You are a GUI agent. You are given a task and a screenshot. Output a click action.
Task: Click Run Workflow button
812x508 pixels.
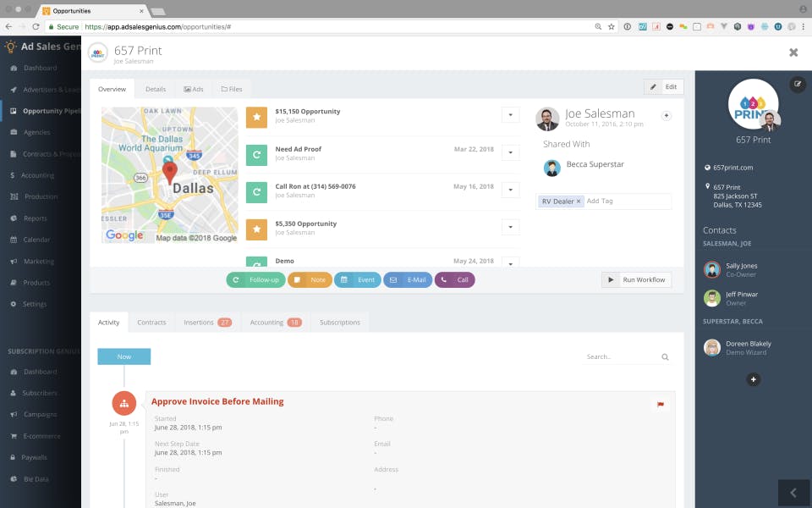636,280
